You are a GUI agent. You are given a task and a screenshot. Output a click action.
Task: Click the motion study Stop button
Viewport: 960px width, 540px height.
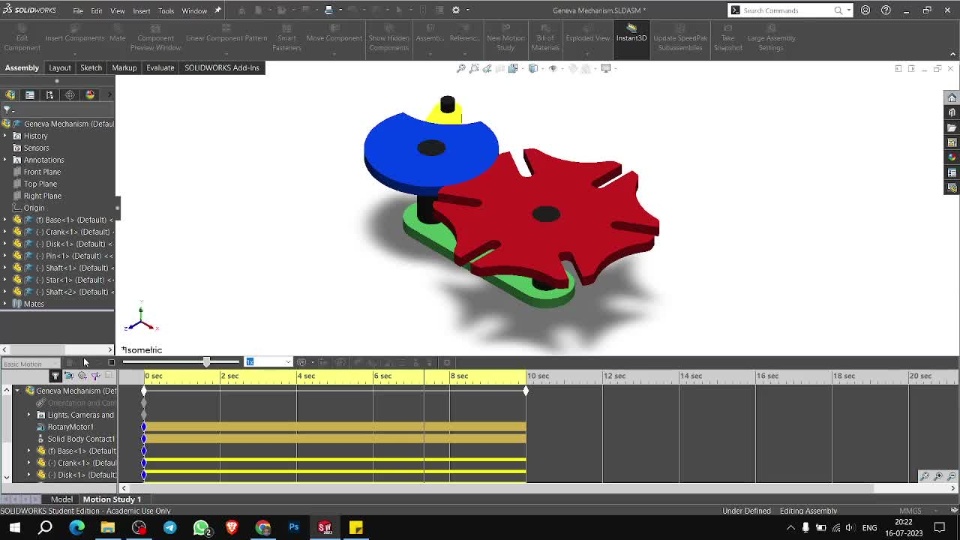click(111, 362)
